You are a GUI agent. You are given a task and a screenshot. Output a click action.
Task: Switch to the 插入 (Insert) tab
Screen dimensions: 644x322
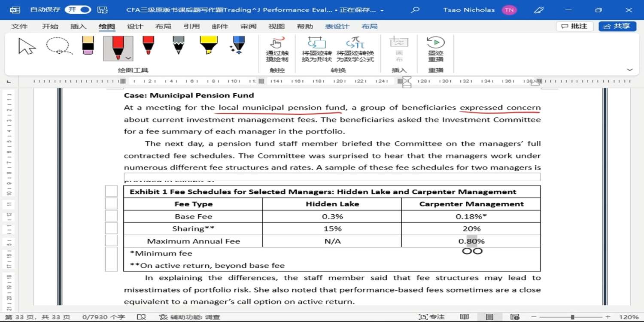pyautogui.click(x=78, y=27)
